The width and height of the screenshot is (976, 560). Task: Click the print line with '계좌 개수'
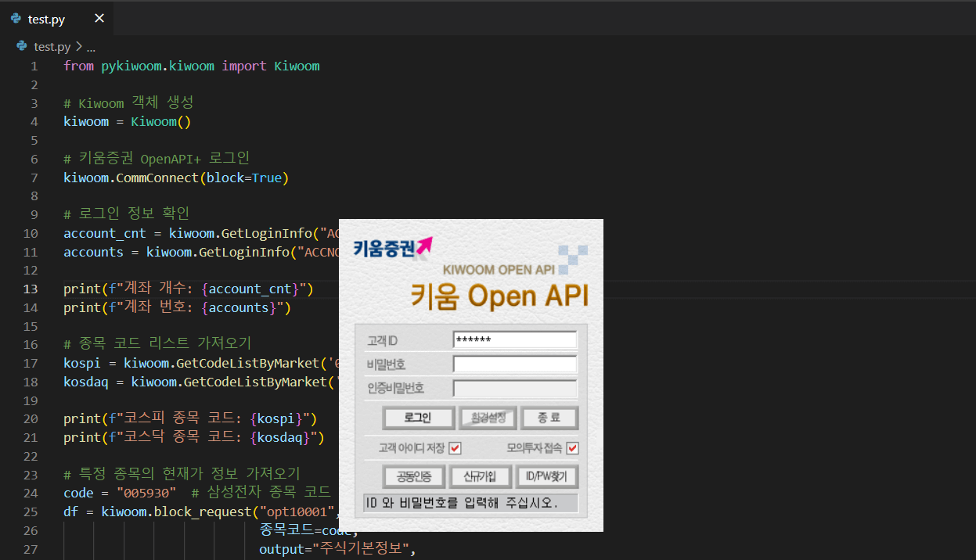(189, 289)
